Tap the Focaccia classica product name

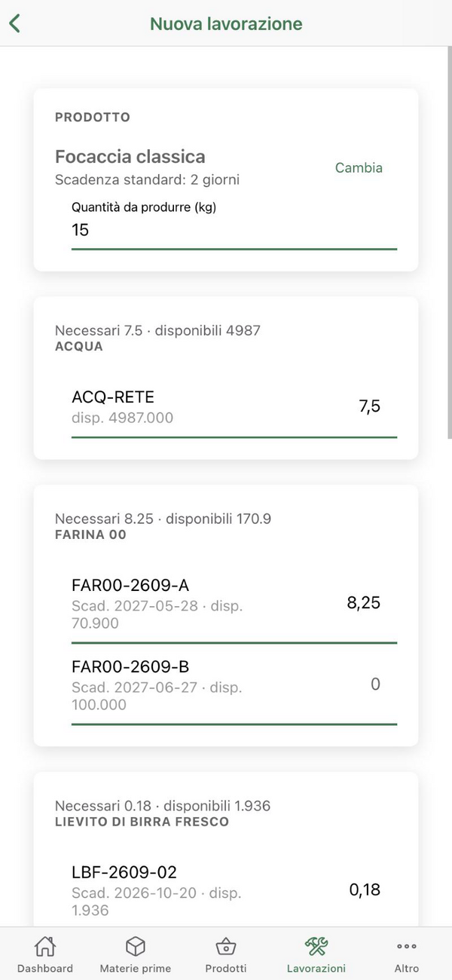[130, 157]
